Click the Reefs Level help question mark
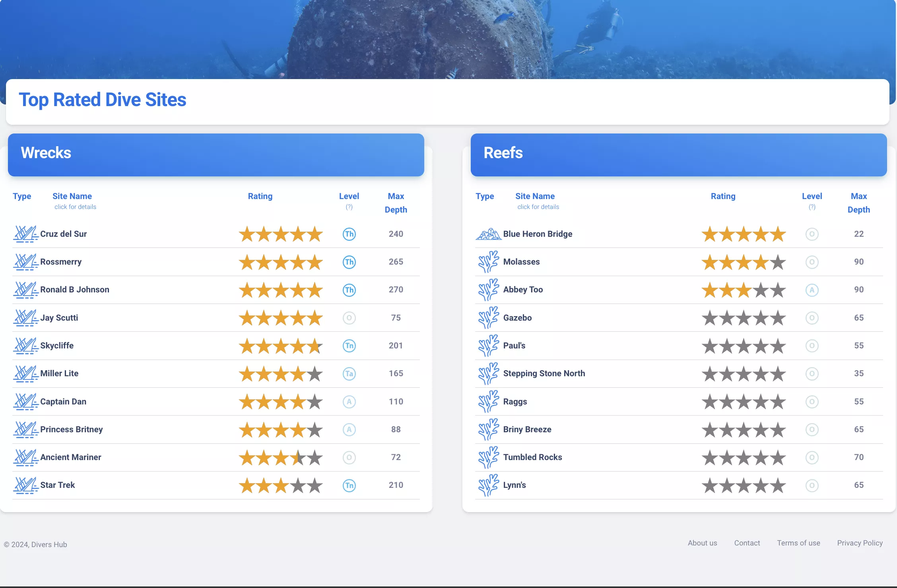The image size is (897, 588). 812,207
